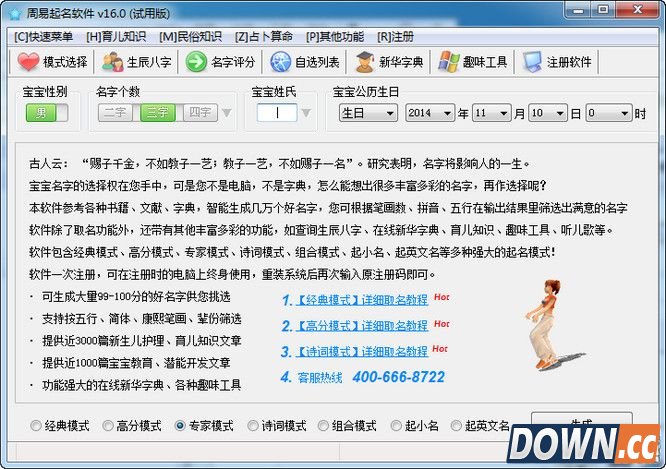666x469 pixels.
Task: Open 高分模式 详细取名教程 link
Action: [361, 326]
